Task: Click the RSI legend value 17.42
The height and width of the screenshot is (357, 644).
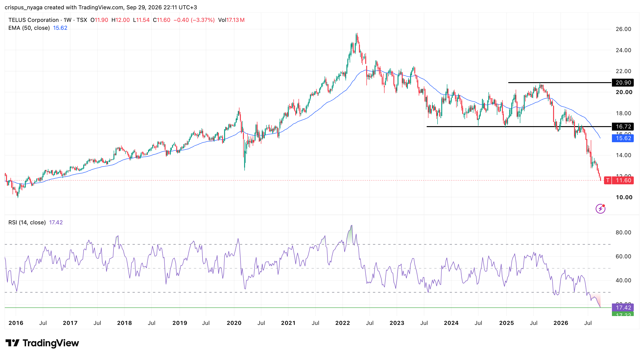Action: point(56,222)
